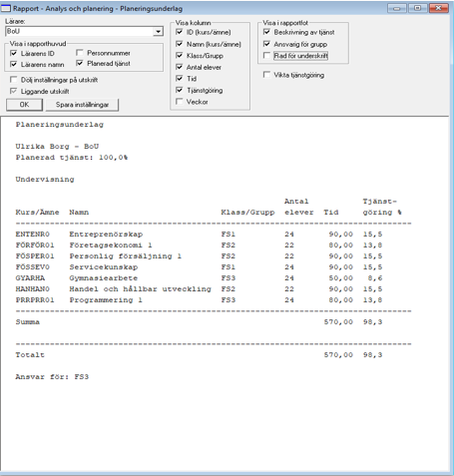Click the text Ulrika Borg - BoU
Image resolution: width=454 pixels, height=476 pixels.
point(57,147)
